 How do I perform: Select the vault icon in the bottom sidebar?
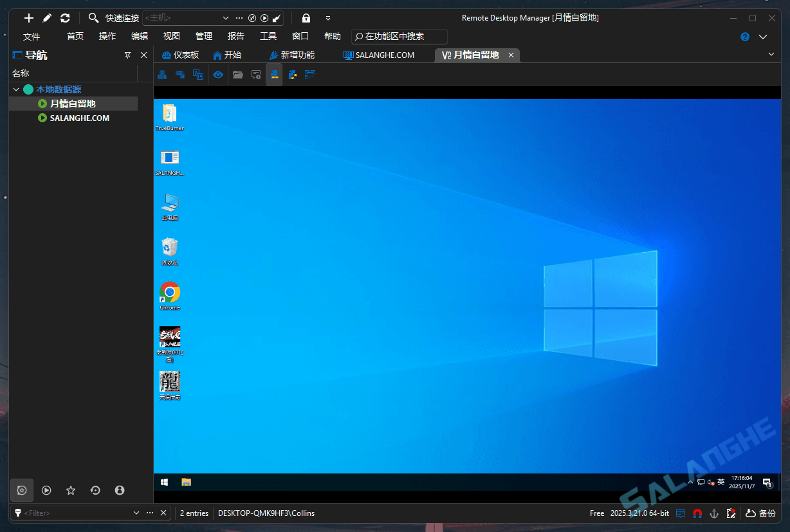pyautogui.click(x=21, y=490)
